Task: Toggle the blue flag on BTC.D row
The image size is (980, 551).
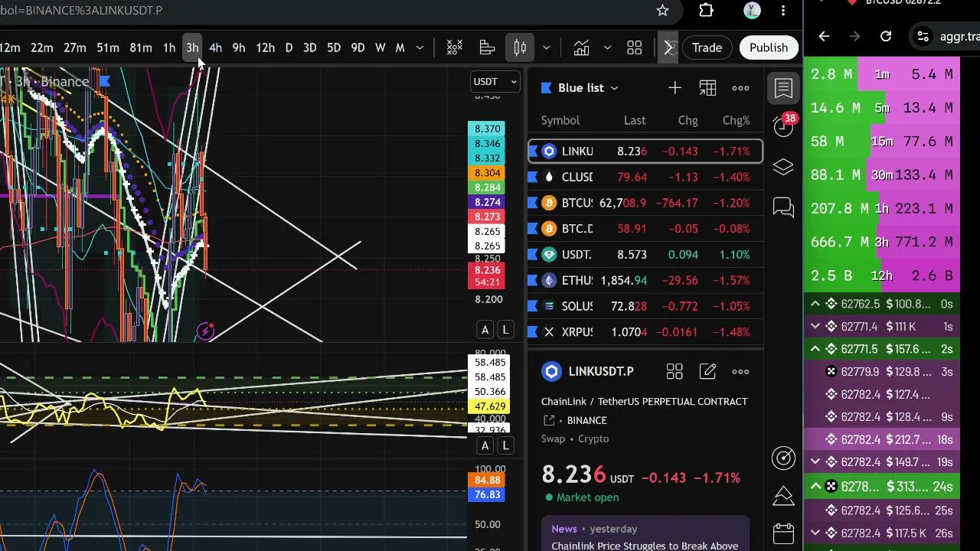Action: point(534,229)
